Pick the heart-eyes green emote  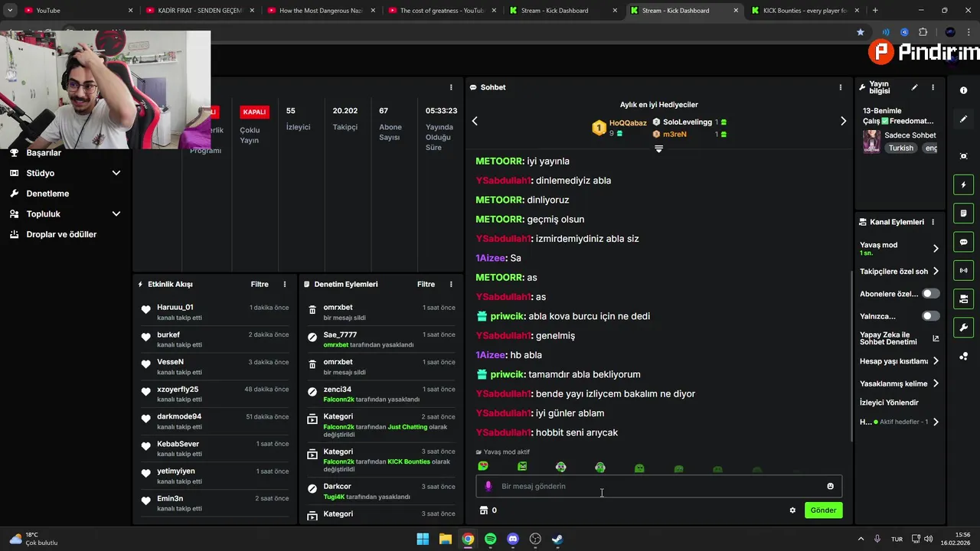(x=483, y=467)
